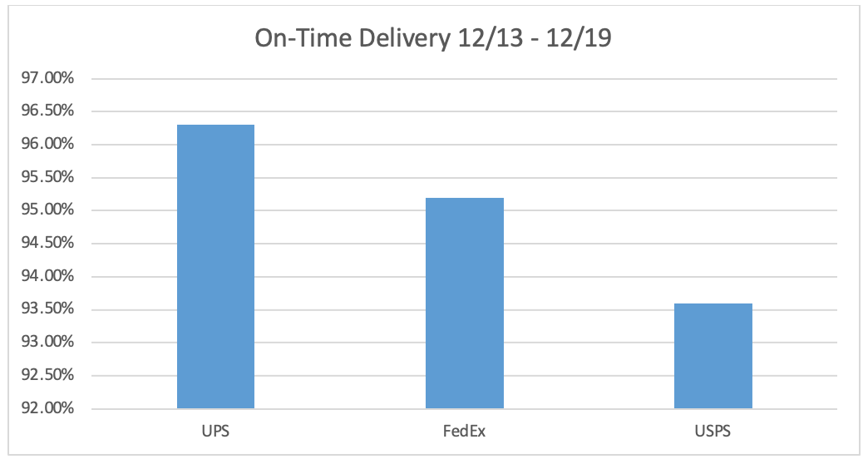Click the 92.00% axis label

[47, 408]
